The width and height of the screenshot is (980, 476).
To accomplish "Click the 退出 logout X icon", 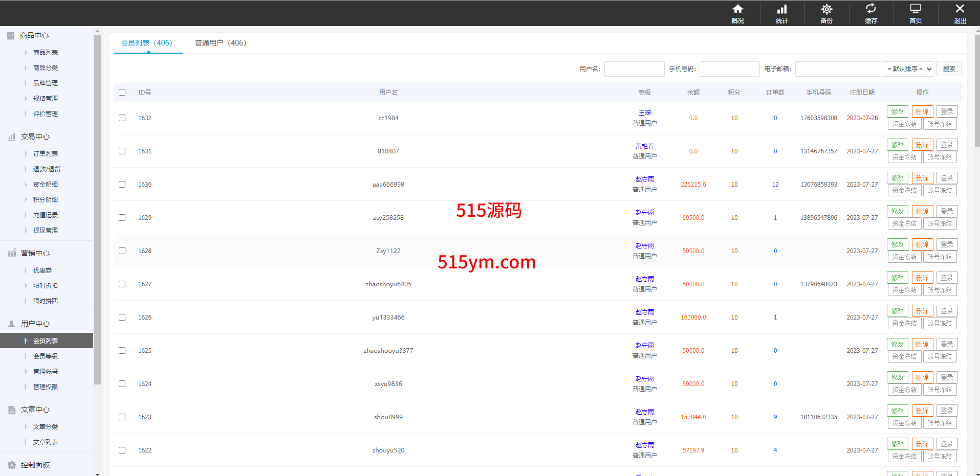I will click(960, 9).
